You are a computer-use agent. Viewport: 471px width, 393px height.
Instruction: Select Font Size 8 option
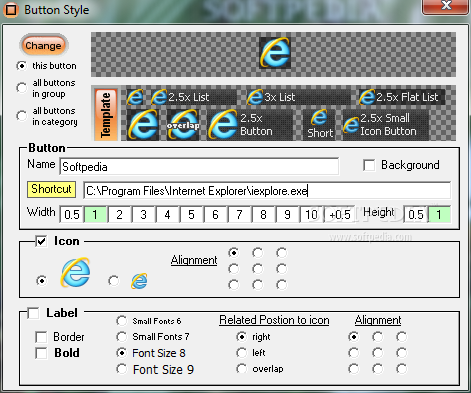(x=122, y=353)
